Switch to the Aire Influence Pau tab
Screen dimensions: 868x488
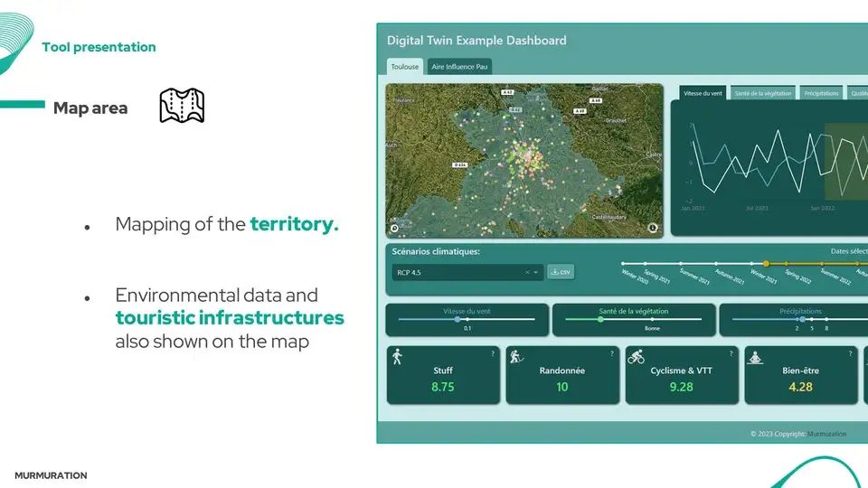[461, 67]
